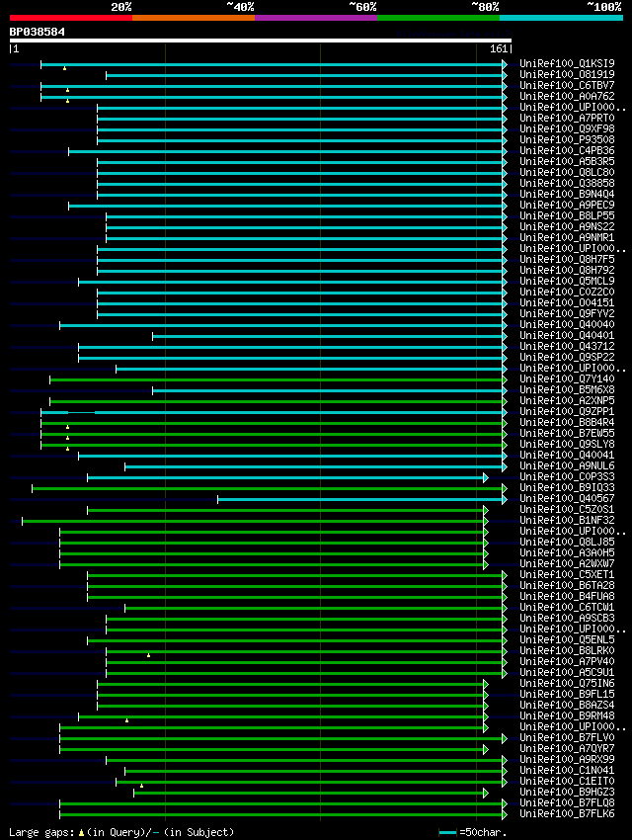Click the query gap marker in B8LRK0 row
632x840 pixels.
pos(148,655)
